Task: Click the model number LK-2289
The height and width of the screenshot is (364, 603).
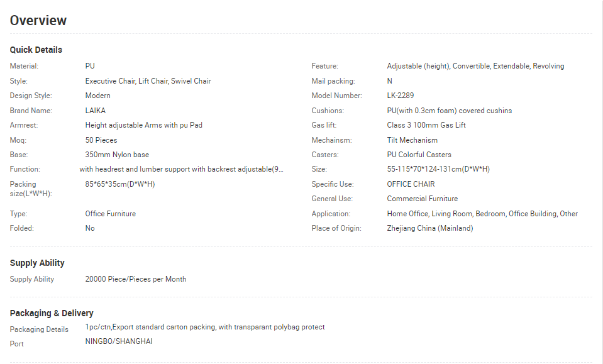Action: pos(401,96)
